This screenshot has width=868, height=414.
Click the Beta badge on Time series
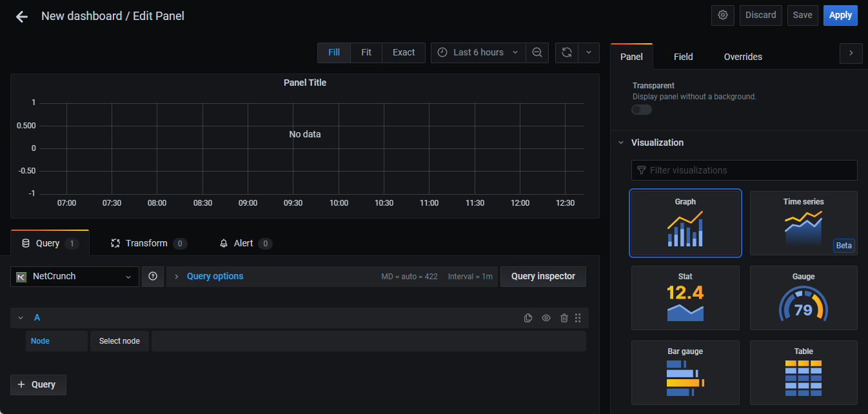(843, 246)
